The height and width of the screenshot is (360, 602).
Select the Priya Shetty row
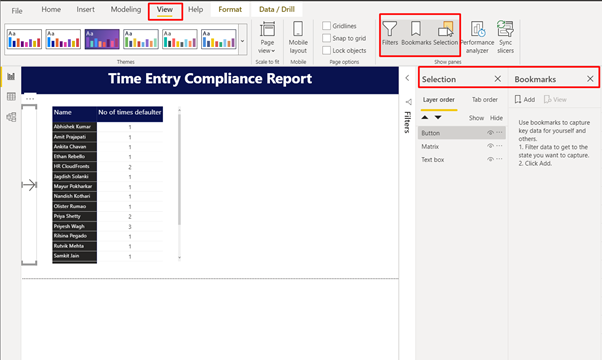tap(108, 216)
